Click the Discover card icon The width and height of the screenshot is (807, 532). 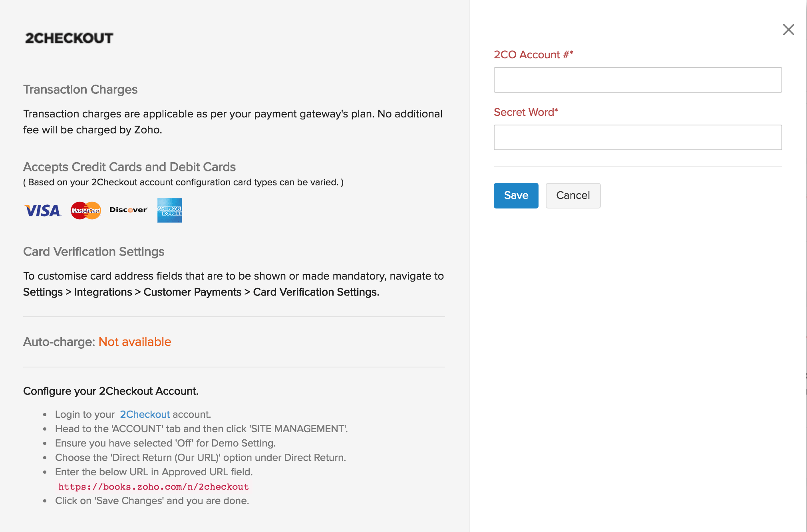point(128,210)
